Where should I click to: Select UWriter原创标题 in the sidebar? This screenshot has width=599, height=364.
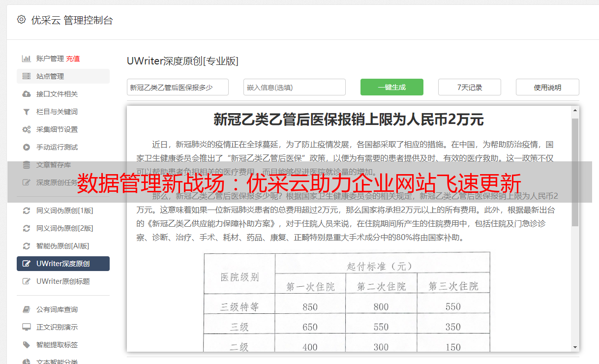tap(63, 281)
